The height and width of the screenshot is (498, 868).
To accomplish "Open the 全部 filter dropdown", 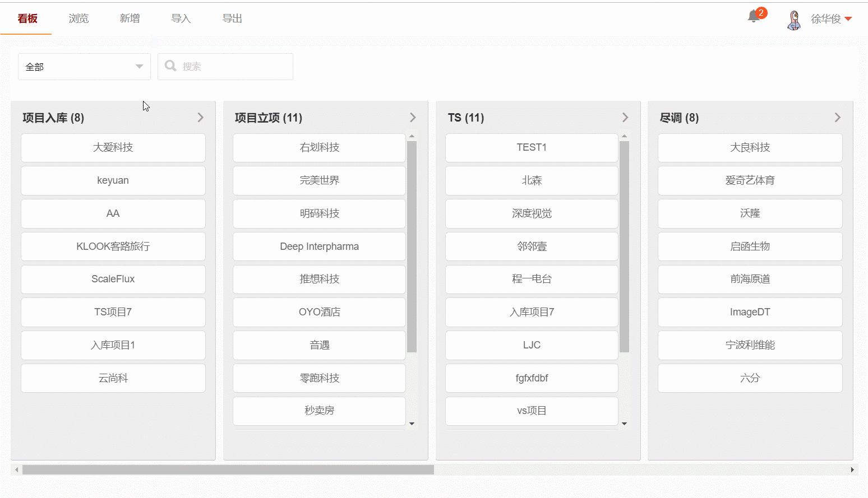I will point(84,67).
